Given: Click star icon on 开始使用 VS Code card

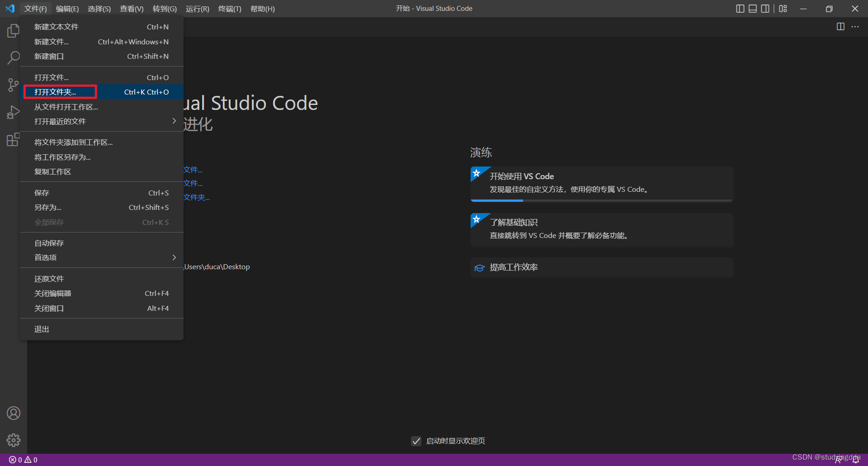Looking at the screenshot, I should click(x=476, y=173).
